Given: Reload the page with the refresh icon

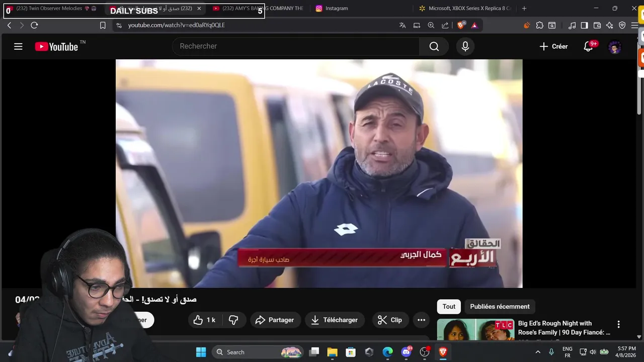Looking at the screenshot, I should click(x=34, y=25).
